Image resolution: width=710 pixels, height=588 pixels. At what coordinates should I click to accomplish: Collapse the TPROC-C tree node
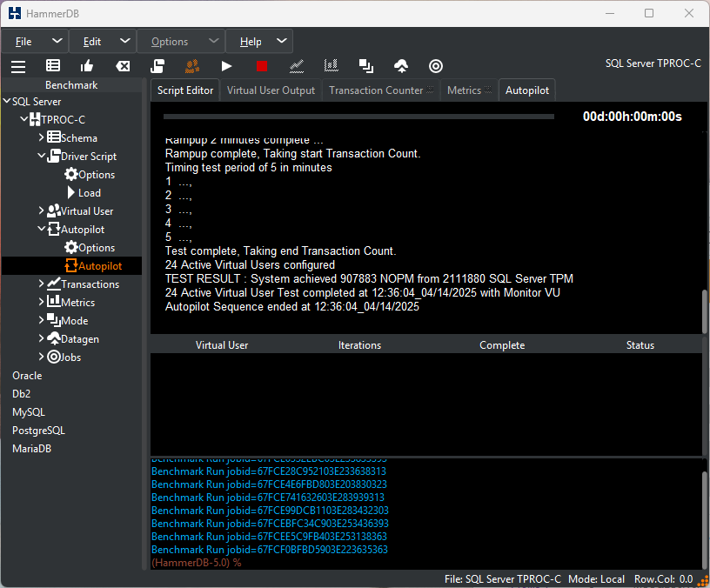click(x=24, y=119)
